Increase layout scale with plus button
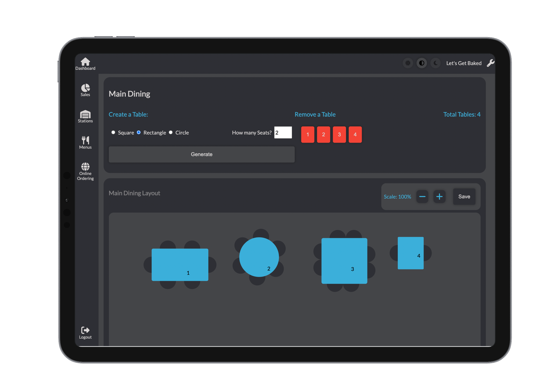The image size is (555, 392). (439, 197)
